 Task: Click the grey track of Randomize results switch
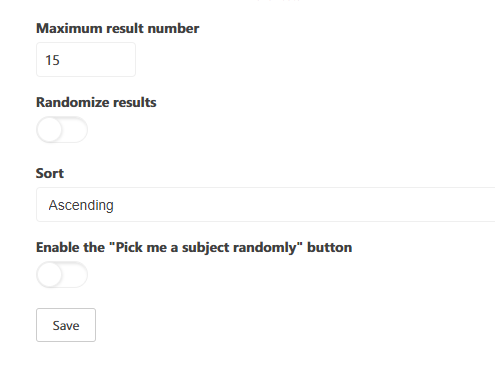pos(75,130)
